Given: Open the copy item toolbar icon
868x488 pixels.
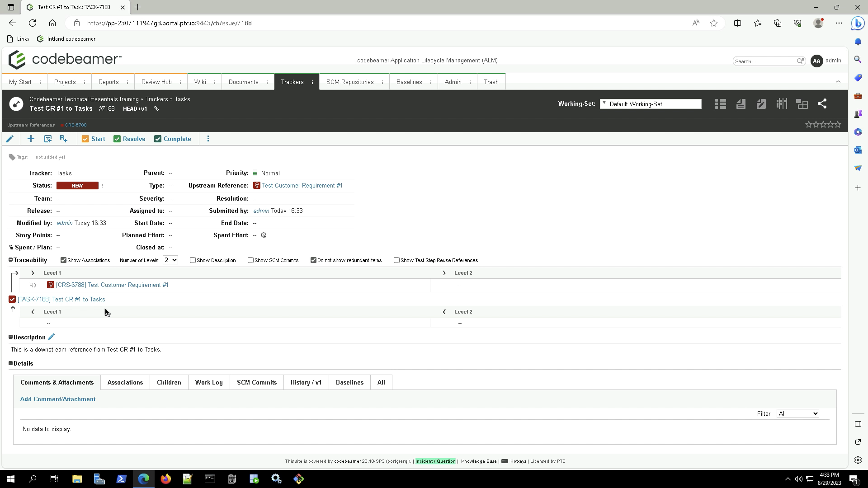Looking at the screenshot, I should (47, 139).
